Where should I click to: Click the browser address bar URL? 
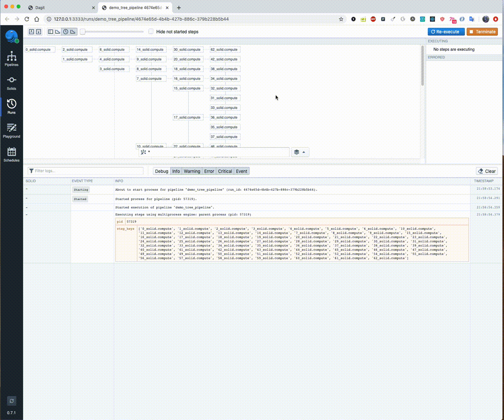[141, 19]
